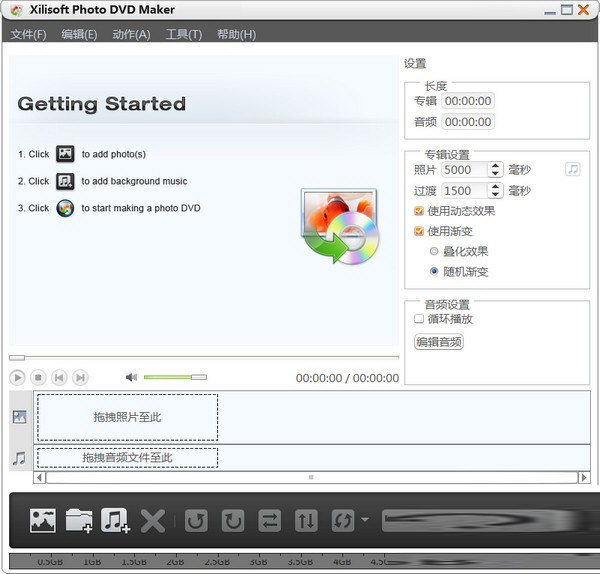The height and width of the screenshot is (574, 600).
Task: Open the dropdown arrow beside the loop icon
Action: [365, 520]
